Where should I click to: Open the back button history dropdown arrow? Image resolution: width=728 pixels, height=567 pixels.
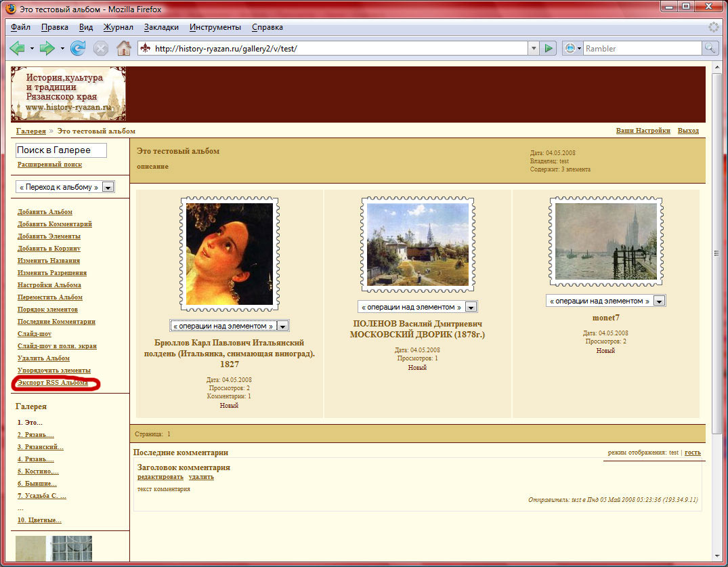coord(32,48)
